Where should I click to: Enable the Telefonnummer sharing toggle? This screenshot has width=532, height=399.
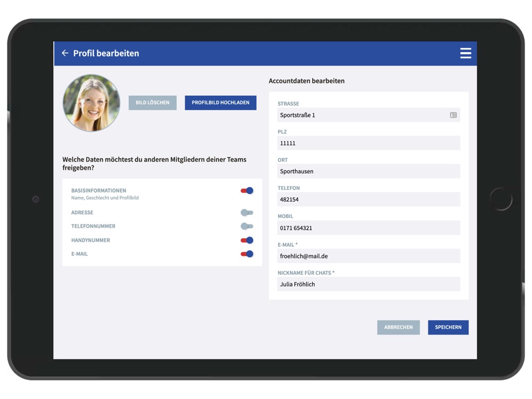click(247, 226)
